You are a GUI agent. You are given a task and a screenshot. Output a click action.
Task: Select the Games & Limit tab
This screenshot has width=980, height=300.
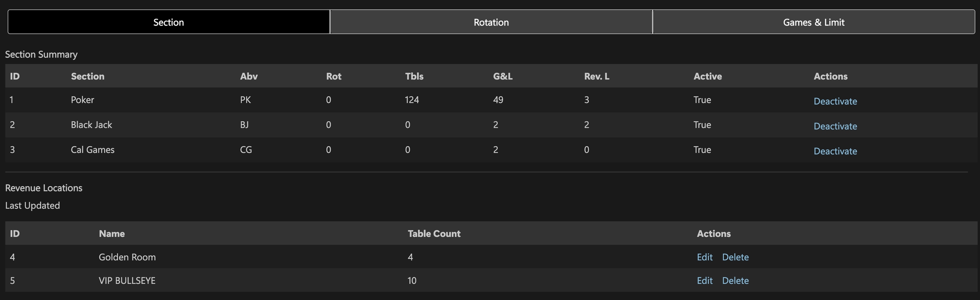click(x=813, y=22)
